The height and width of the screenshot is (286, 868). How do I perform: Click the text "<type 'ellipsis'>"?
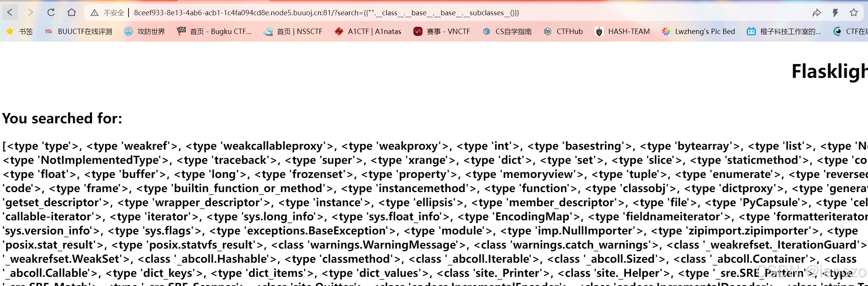click(x=421, y=202)
